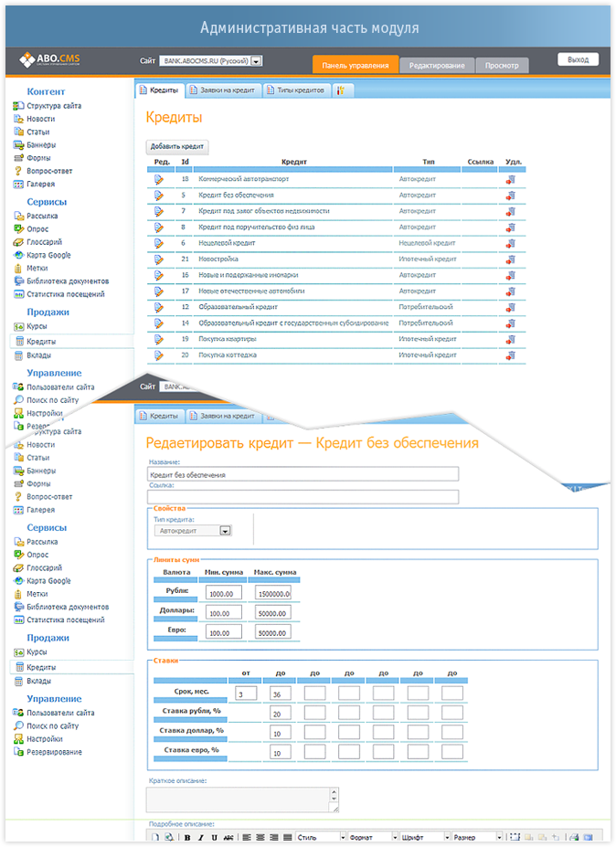Delete the Новые и подержанные иномарки credit
Image resolution: width=616 pixels, height=847 pixels.
511,276
